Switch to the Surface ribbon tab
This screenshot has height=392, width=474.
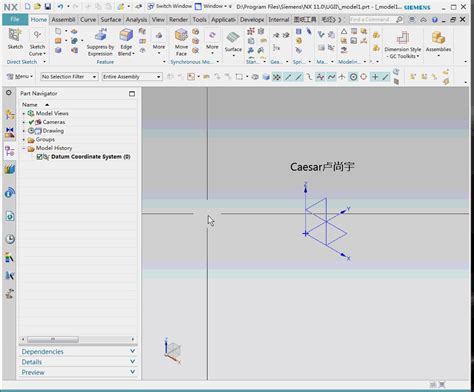pyautogui.click(x=111, y=20)
